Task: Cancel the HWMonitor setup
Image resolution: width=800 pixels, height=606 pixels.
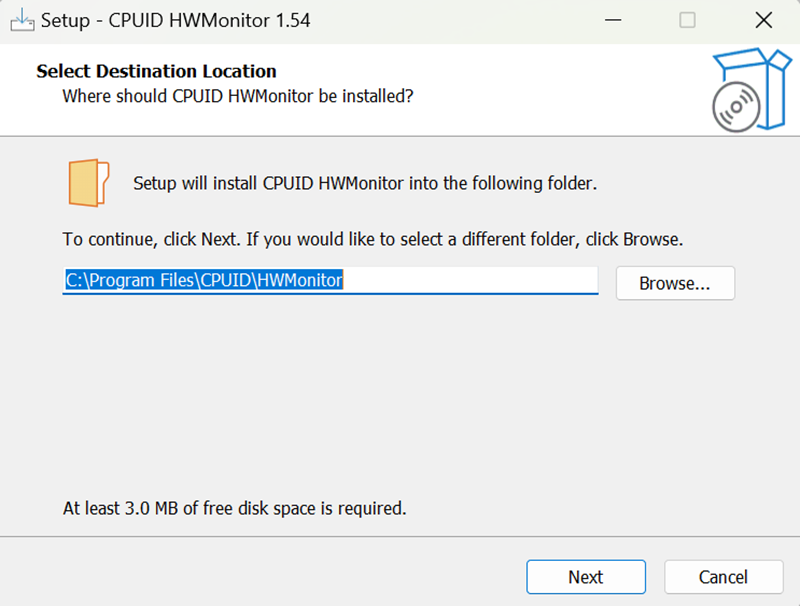Action: pos(723,577)
